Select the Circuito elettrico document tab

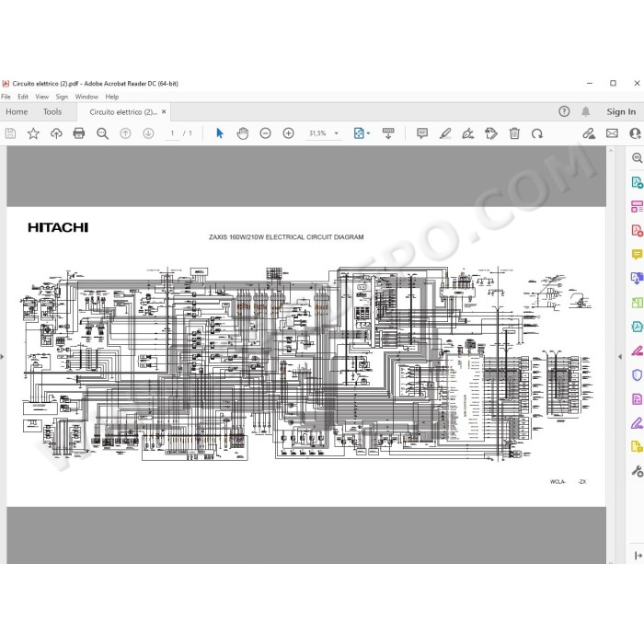point(123,112)
